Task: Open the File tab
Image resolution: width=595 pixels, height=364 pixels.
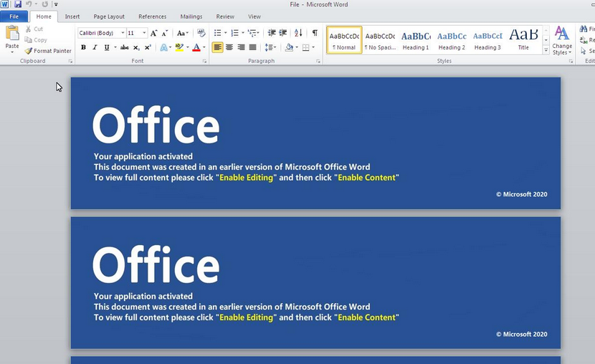Action: pos(14,16)
